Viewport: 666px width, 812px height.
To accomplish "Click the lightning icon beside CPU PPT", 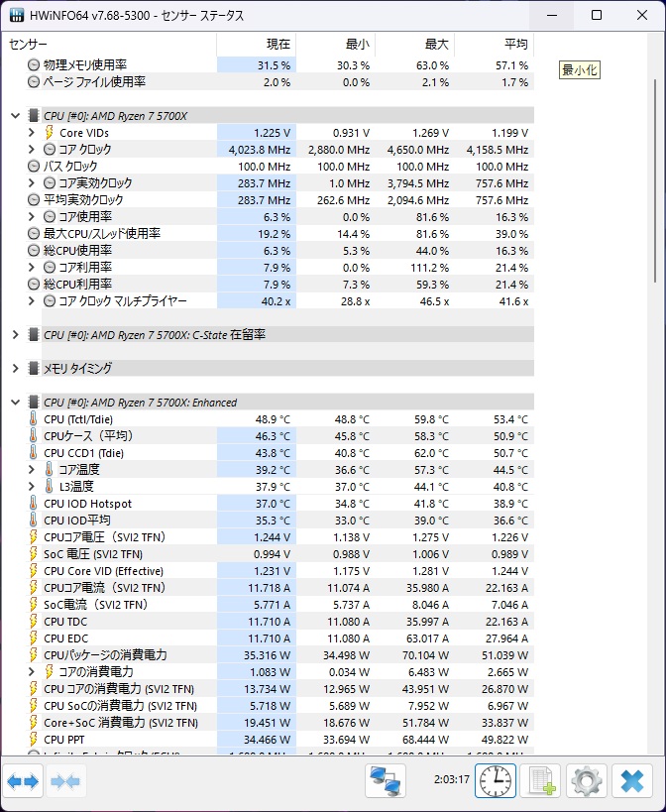I will point(33,739).
